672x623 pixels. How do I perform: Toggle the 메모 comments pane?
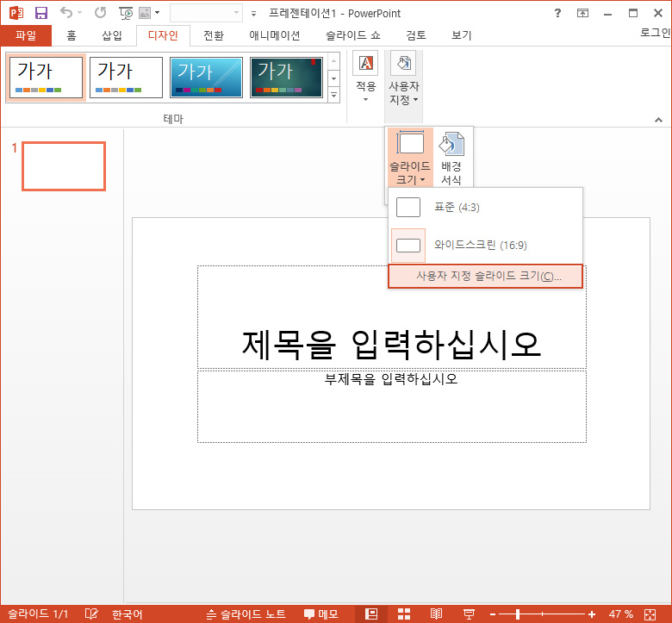pos(321,614)
